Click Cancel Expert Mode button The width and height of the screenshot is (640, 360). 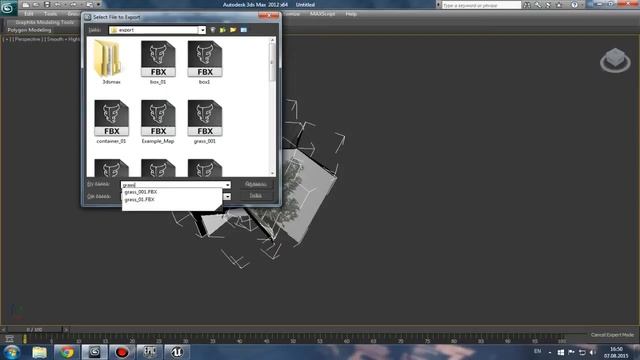pyautogui.click(x=612, y=335)
